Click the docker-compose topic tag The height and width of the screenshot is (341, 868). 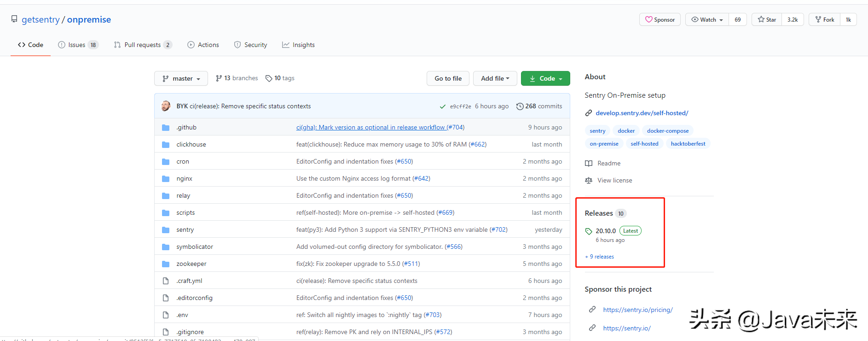pyautogui.click(x=668, y=131)
